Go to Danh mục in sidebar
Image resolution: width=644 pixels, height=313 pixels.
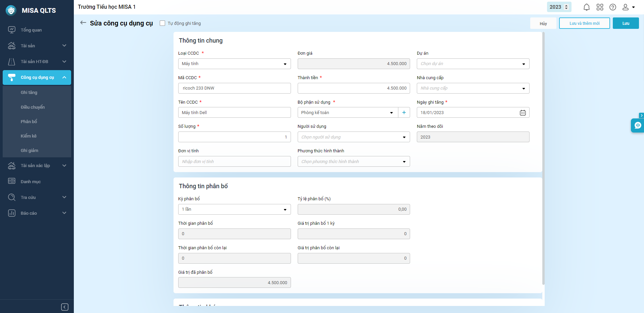(31, 181)
